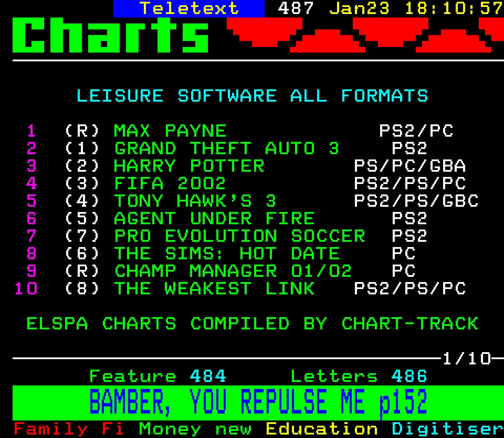Image resolution: width=504 pixels, height=438 pixels.
Task: Click the LEISURE SOFTWARE ALL FORMATS heading
Action: point(252,96)
